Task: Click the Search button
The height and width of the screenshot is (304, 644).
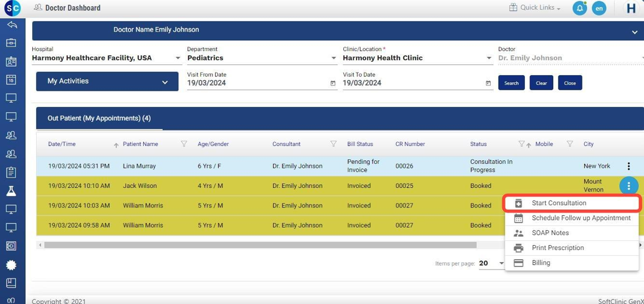Action: tap(511, 83)
